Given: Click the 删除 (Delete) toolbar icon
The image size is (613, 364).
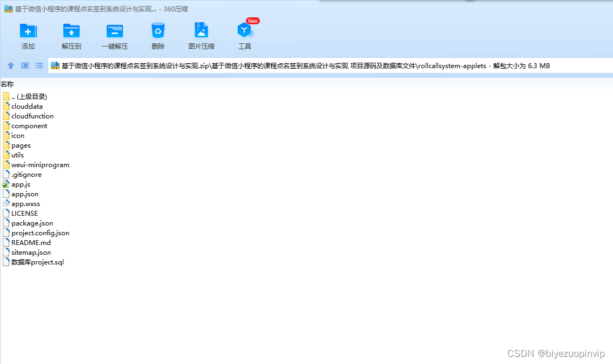Looking at the screenshot, I should (x=158, y=34).
